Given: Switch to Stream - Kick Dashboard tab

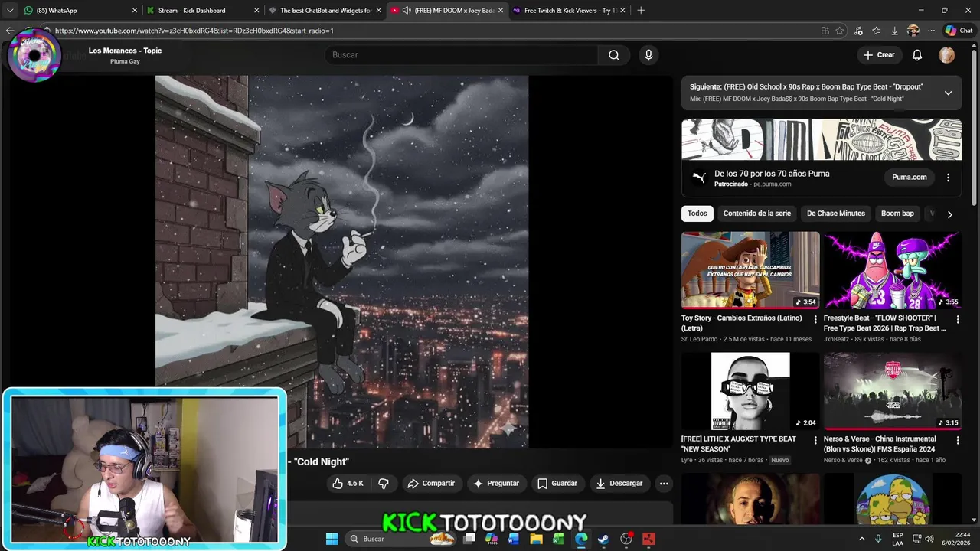Looking at the screenshot, I should point(202,11).
